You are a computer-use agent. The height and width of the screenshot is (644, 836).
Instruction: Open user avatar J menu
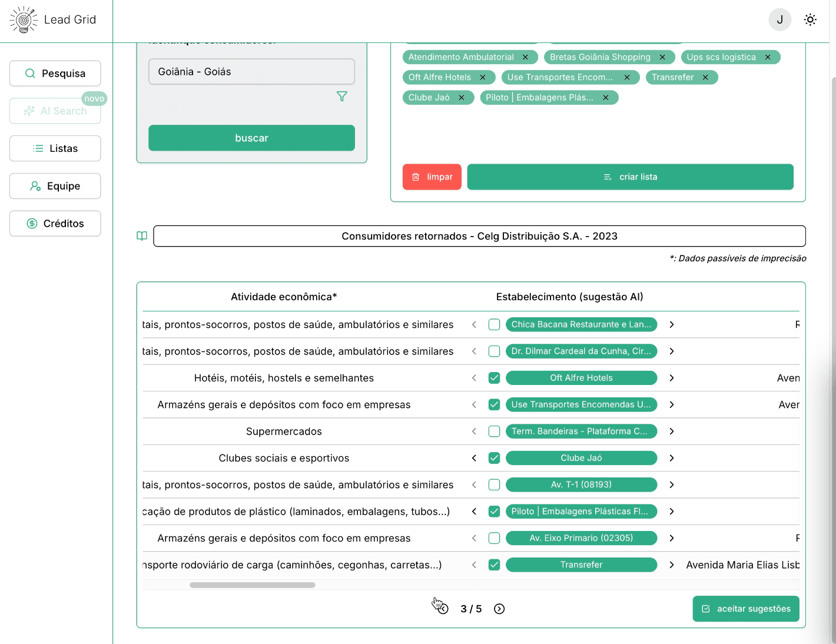(779, 20)
